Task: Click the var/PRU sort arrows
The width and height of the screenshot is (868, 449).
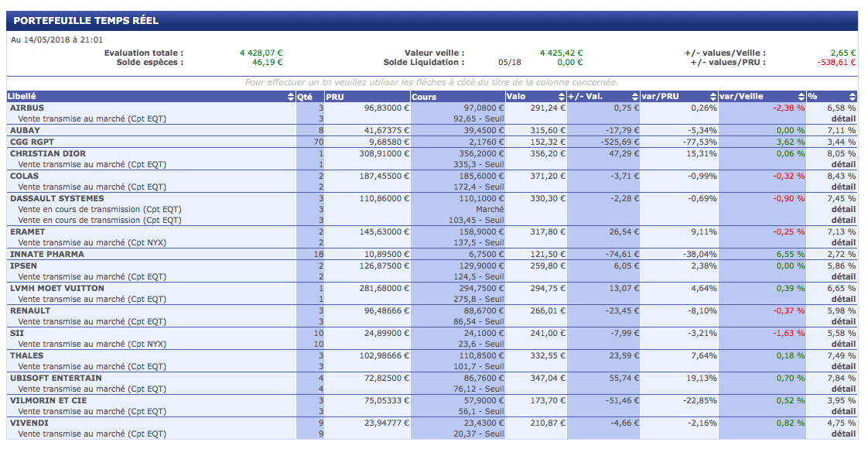Action: click(713, 97)
